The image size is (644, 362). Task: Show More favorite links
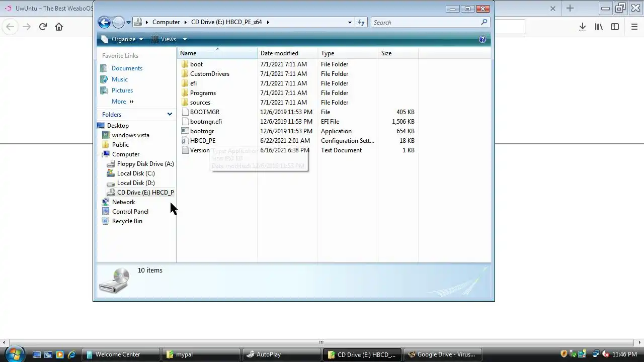click(122, 102)
